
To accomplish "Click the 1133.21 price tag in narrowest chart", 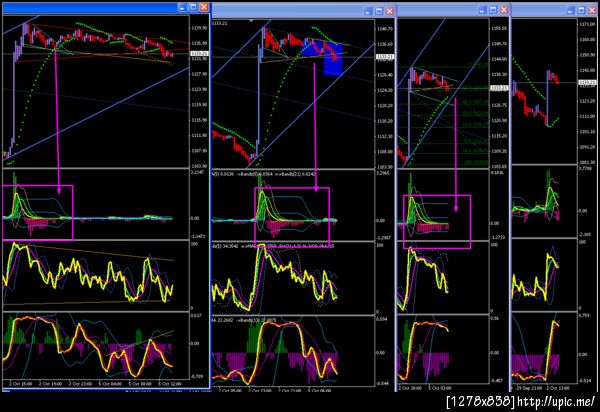I will (587, 82).
